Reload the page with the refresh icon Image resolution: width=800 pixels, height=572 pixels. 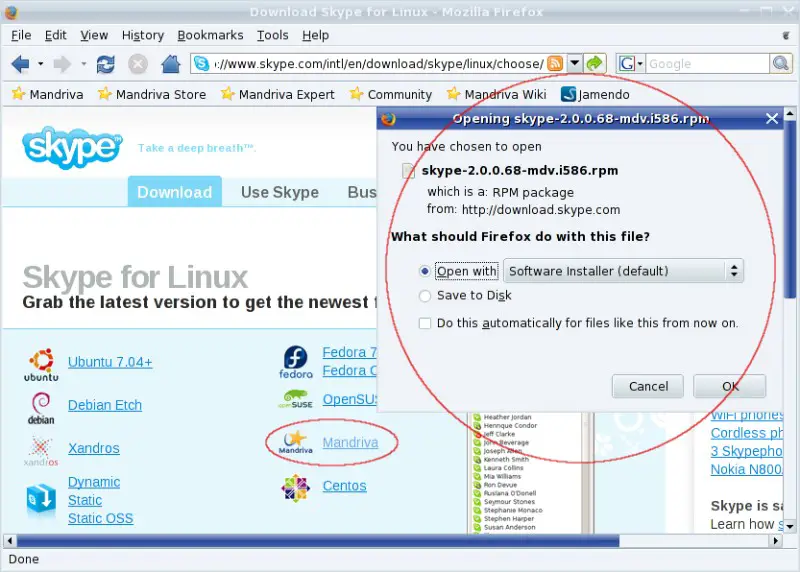pyautogui.click(x=105, y=64)
